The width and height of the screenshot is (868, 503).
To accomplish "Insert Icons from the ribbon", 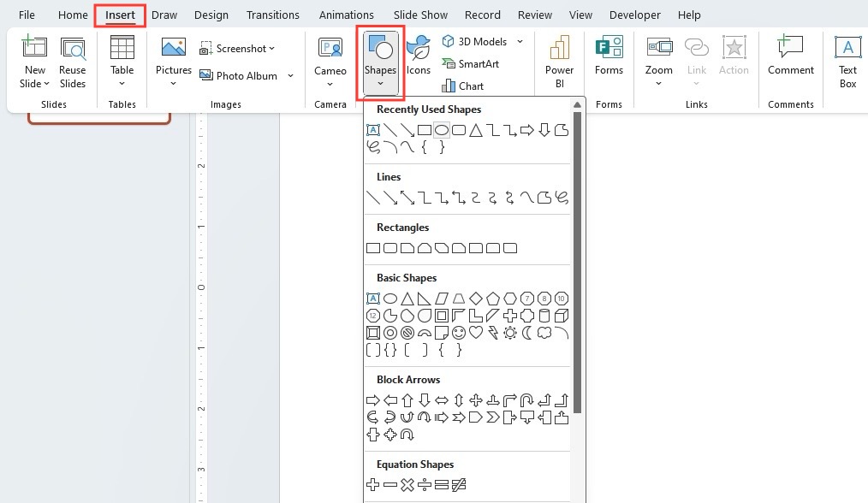I will (419, 56).
